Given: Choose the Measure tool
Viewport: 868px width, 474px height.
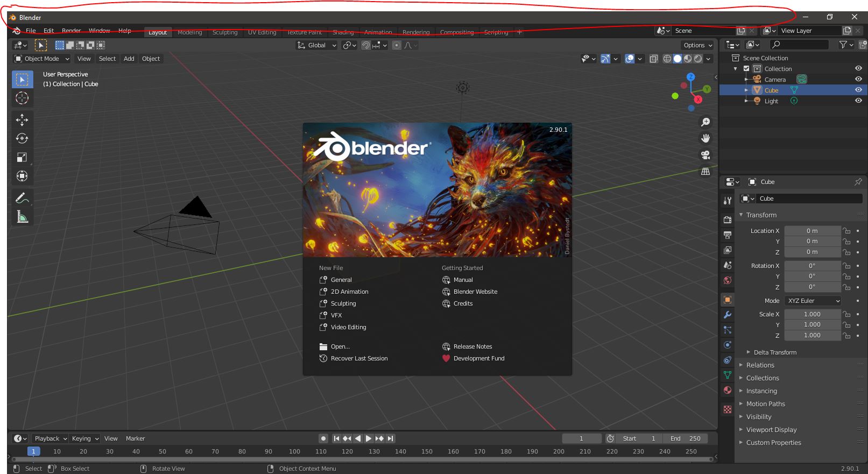Looking at the screenshot, I should [x=22, y=217].
